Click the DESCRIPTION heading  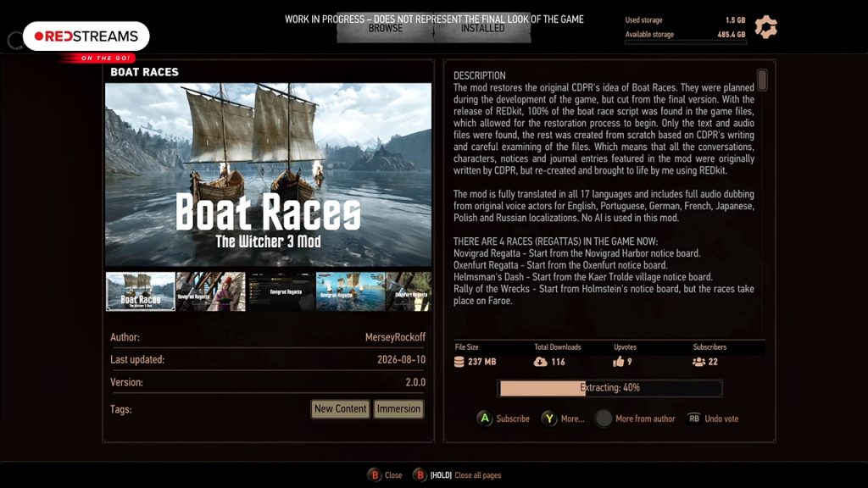click(x=480, y=75)
